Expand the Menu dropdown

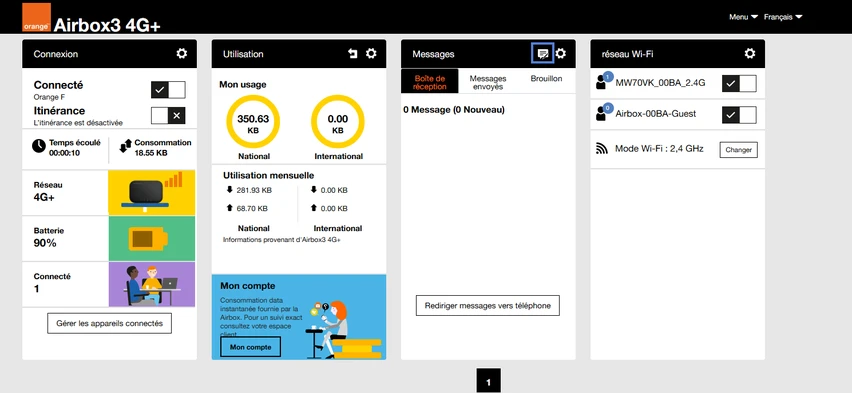click(743, 17)
